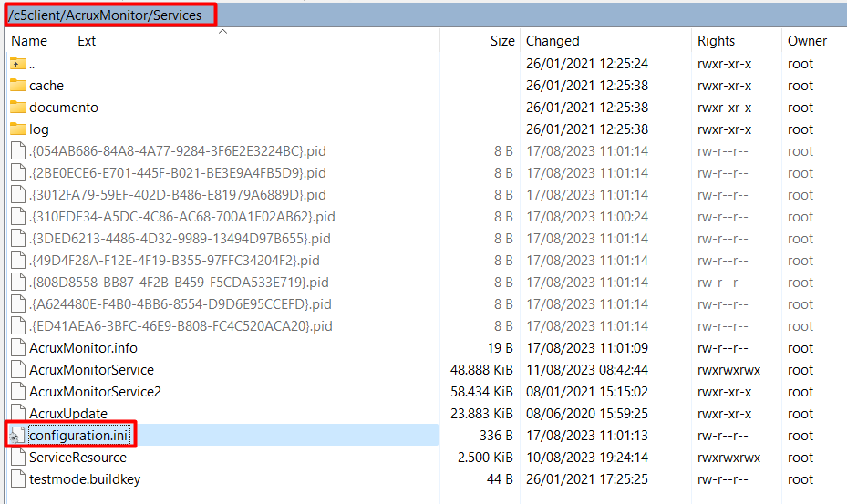Click the testmode.buildkey file icon

tap(18, 479)
